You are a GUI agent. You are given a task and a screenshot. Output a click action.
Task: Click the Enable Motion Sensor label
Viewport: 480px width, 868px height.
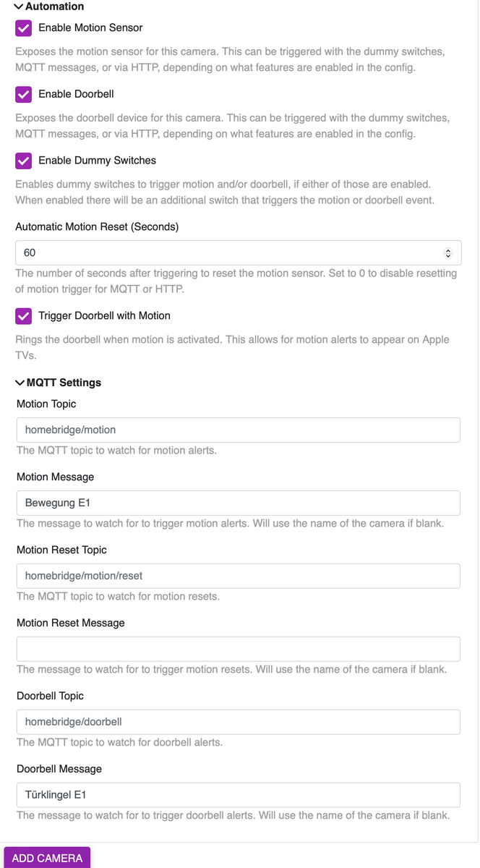90,28
